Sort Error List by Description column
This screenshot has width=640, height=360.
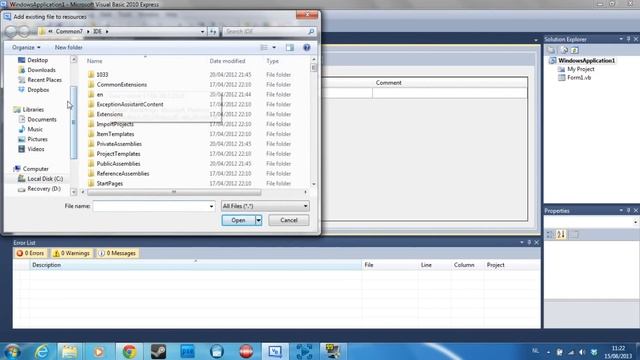coord(196,265)
